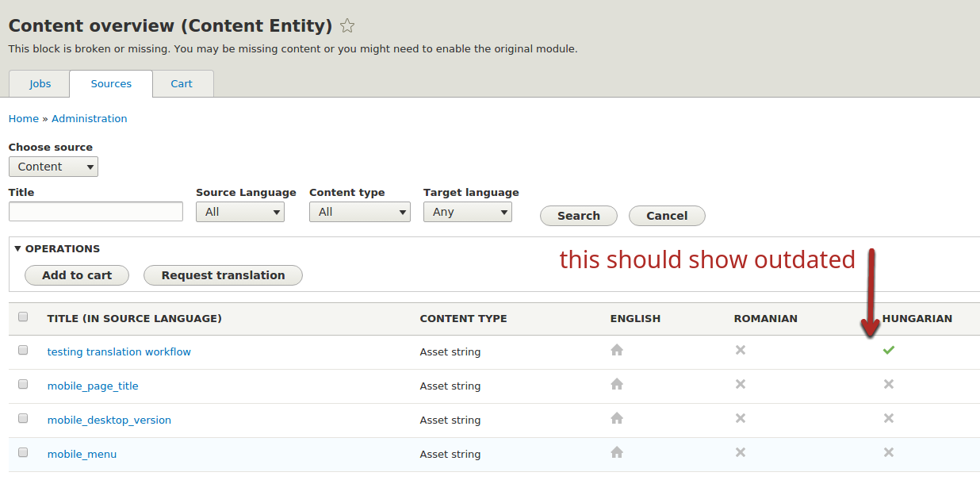This screenshot has height=480, width=980.
Task: Select the checkbox next to testing translation workflow
Action: coord(22,349)
